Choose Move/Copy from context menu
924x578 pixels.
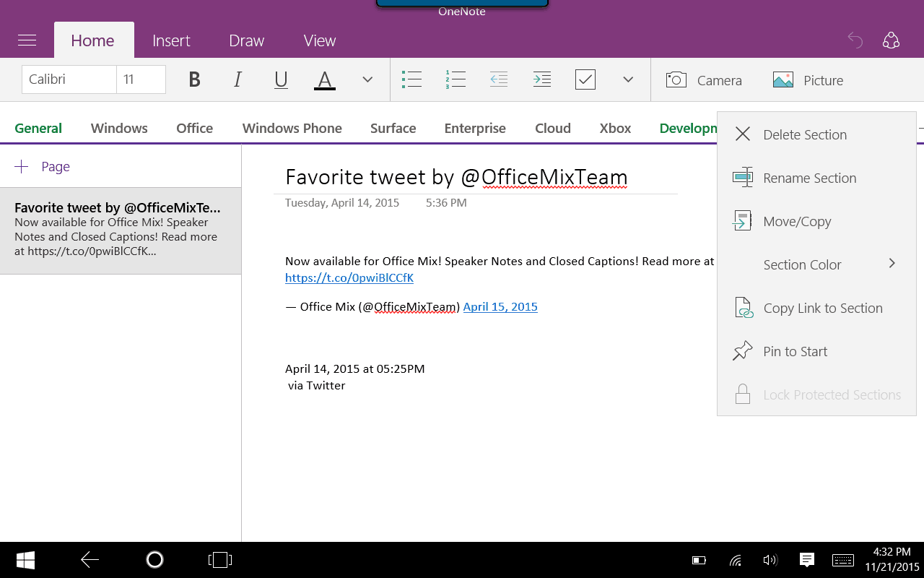click(x=816, y=221)
